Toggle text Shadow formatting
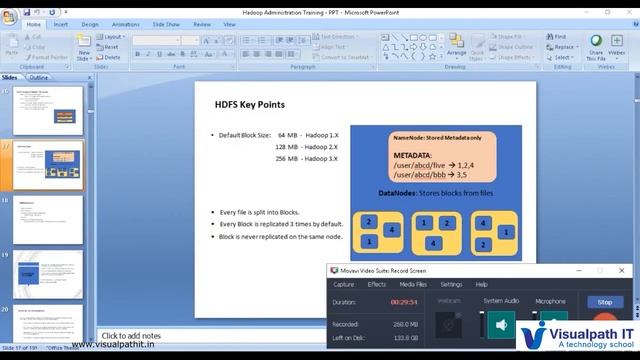This screenshot has height=360, width=640. (182, 54)
